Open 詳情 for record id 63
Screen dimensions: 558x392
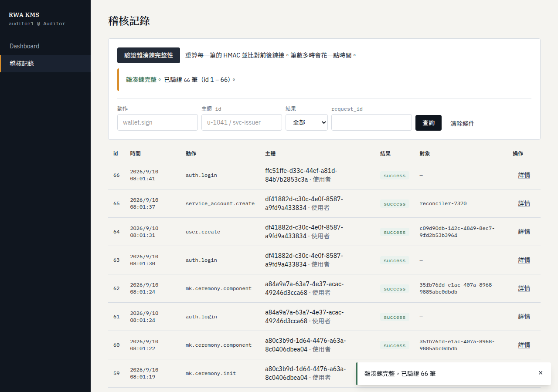(524, 260)
